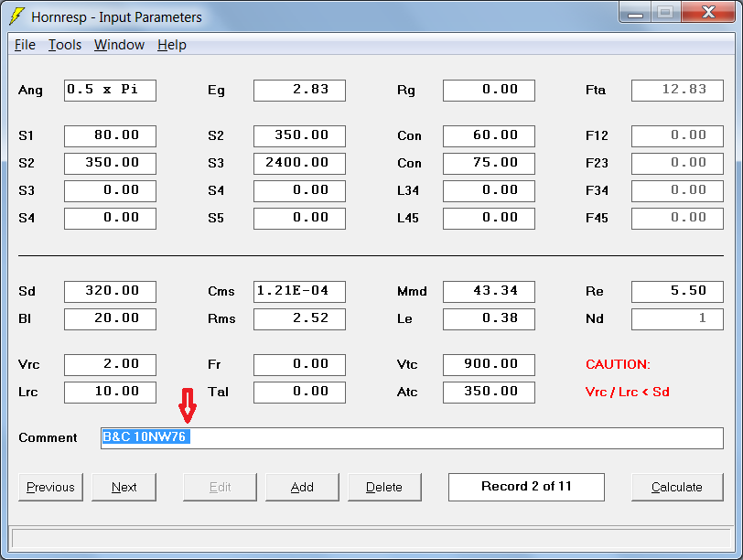
Task: Click the Comment field with B&C 10NW76
Action: pos(412,437)
